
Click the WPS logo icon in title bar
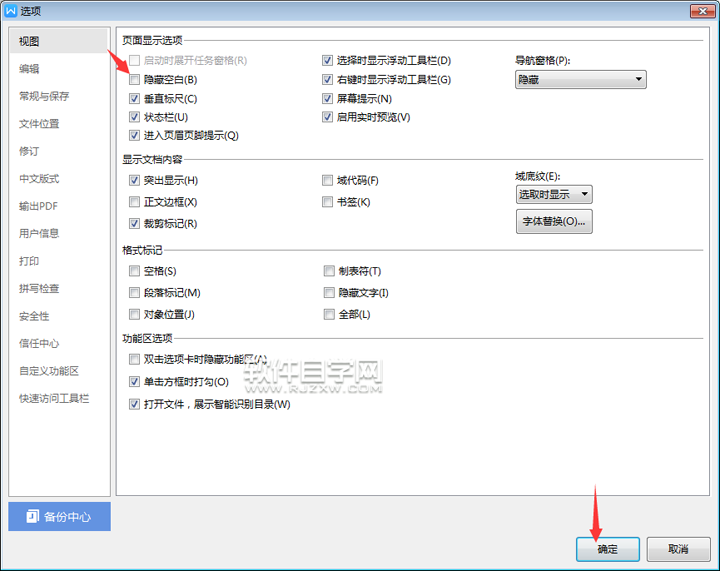pyautogui.click(x=11, y=11)
